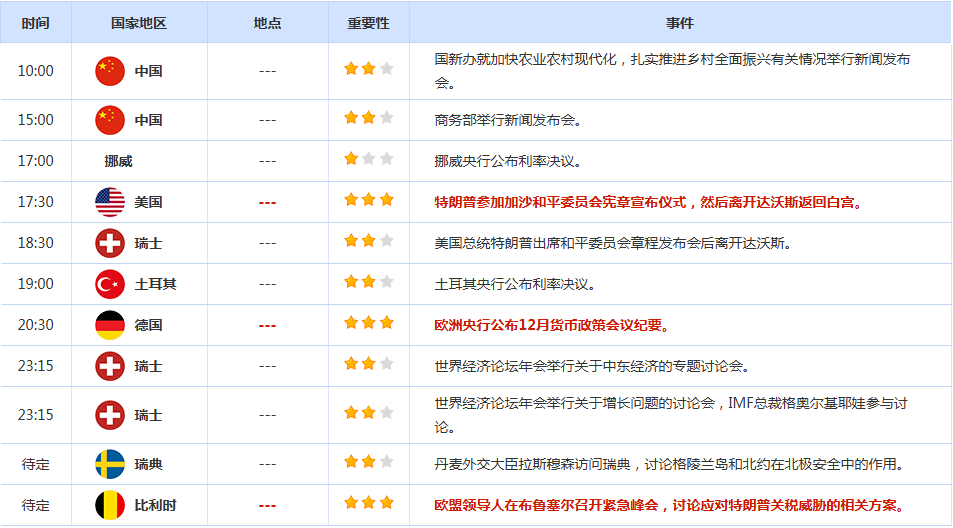Click the 事件 column header
Viewport: 953px width, 528px height.
pos(679,23)
